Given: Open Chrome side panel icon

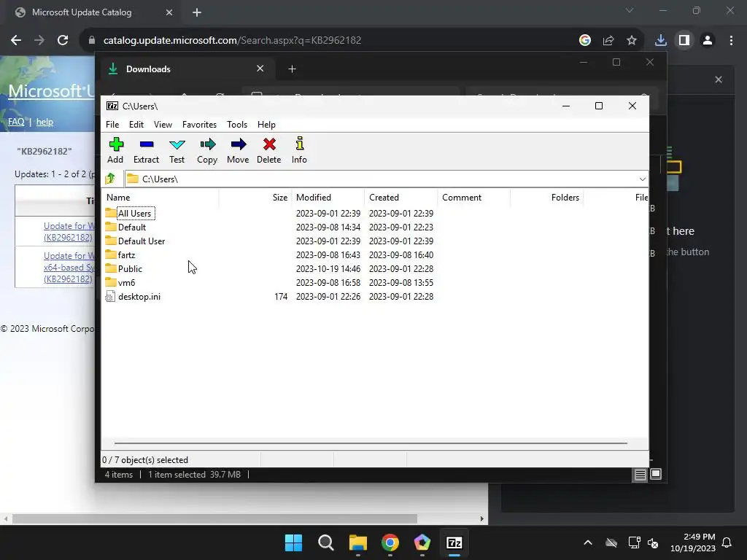Looking at the screenshot, I should (684, 41).
